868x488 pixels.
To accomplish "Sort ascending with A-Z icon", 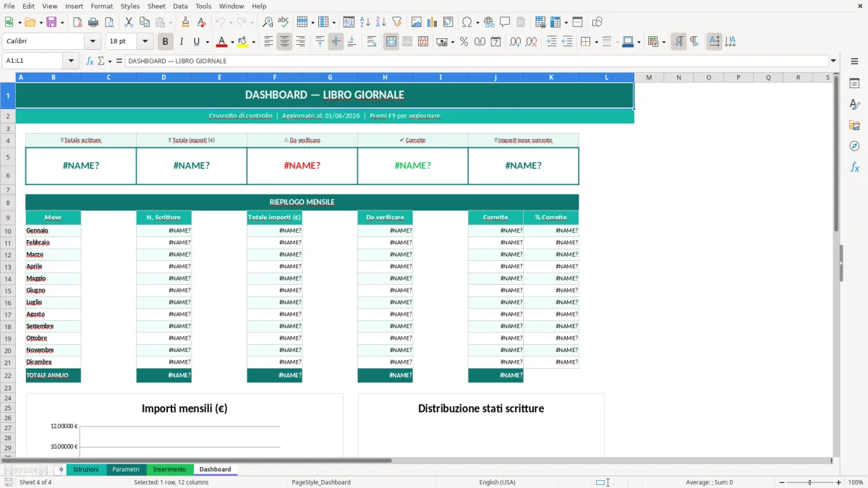I will [x=365, y=22].
